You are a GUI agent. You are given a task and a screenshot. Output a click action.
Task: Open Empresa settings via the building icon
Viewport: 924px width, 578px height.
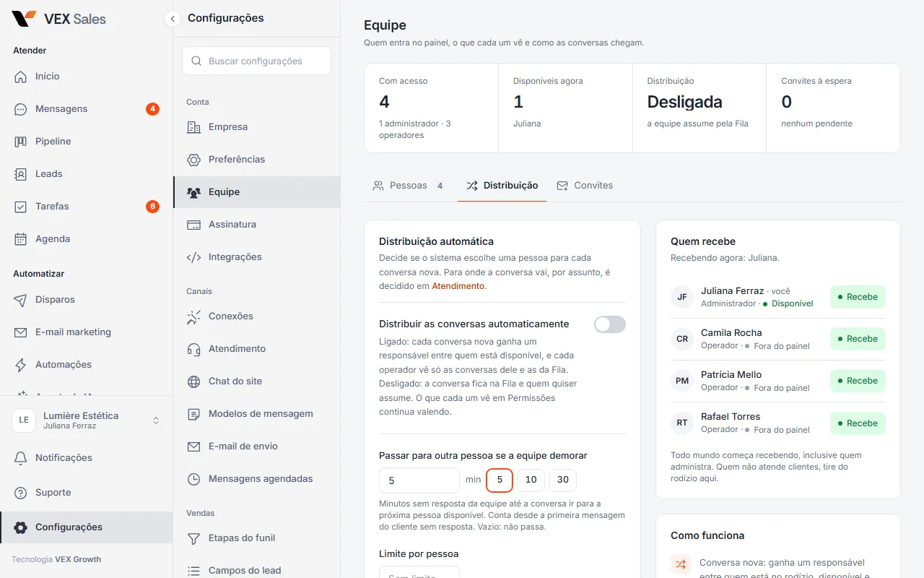(193, 127)
